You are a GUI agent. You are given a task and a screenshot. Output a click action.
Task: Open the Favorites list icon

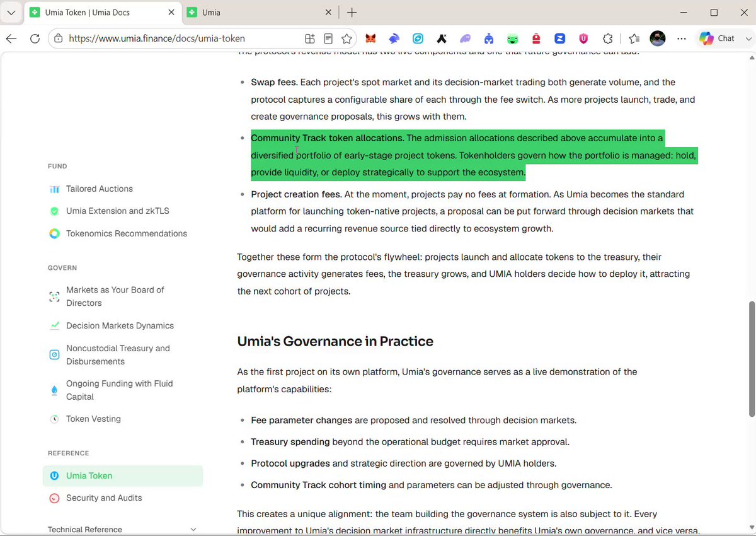(634, 38)
